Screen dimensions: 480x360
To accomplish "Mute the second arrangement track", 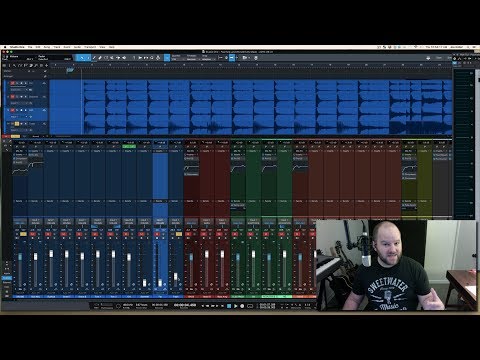I will click(12, 97).
